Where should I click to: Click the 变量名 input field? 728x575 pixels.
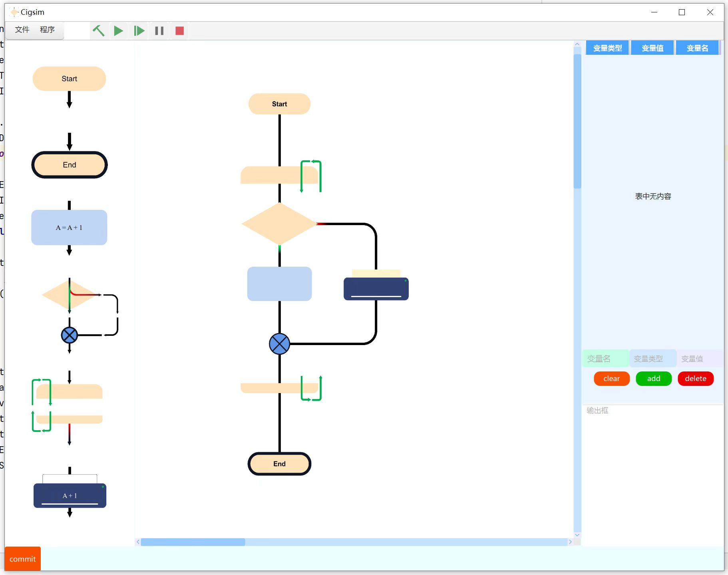coord(605,359)
